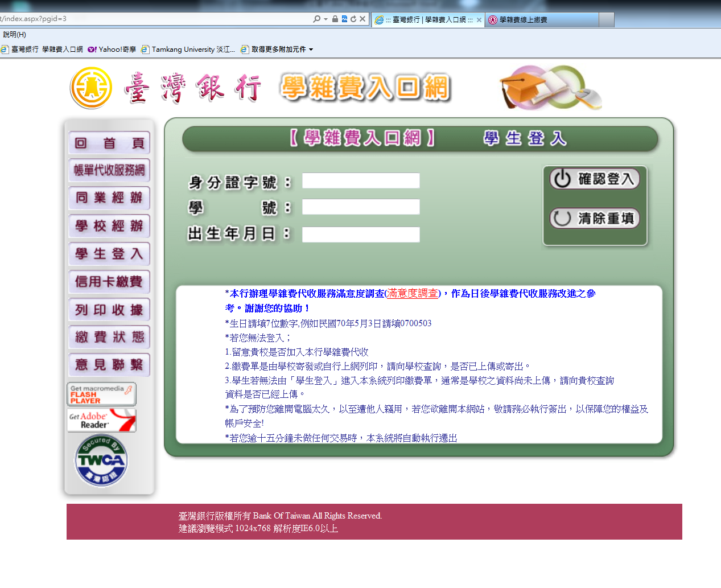
Task: Click the Get Adobe Reader badge
Action: (x=101, y=421)
